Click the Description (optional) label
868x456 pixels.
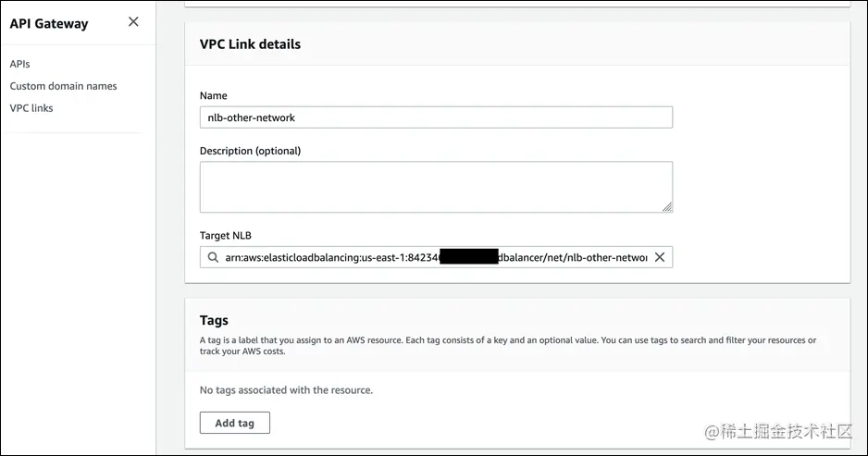pos(250,151)
